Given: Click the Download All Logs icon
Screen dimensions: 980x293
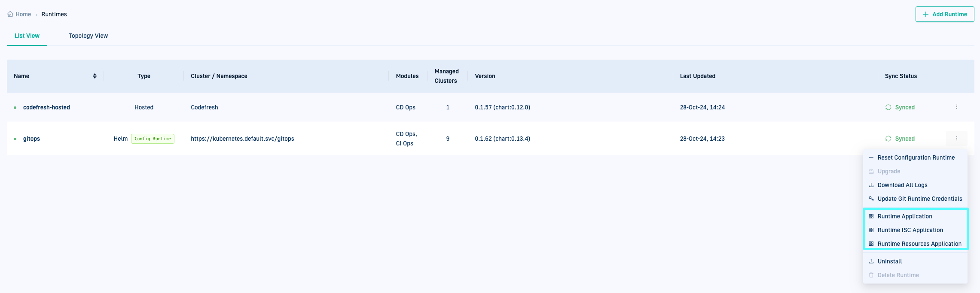Looking at the screenshot, I should click(871, 185).
